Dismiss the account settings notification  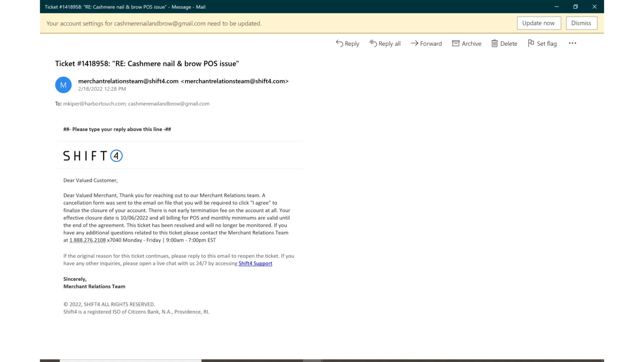click(x=581, y=23)
